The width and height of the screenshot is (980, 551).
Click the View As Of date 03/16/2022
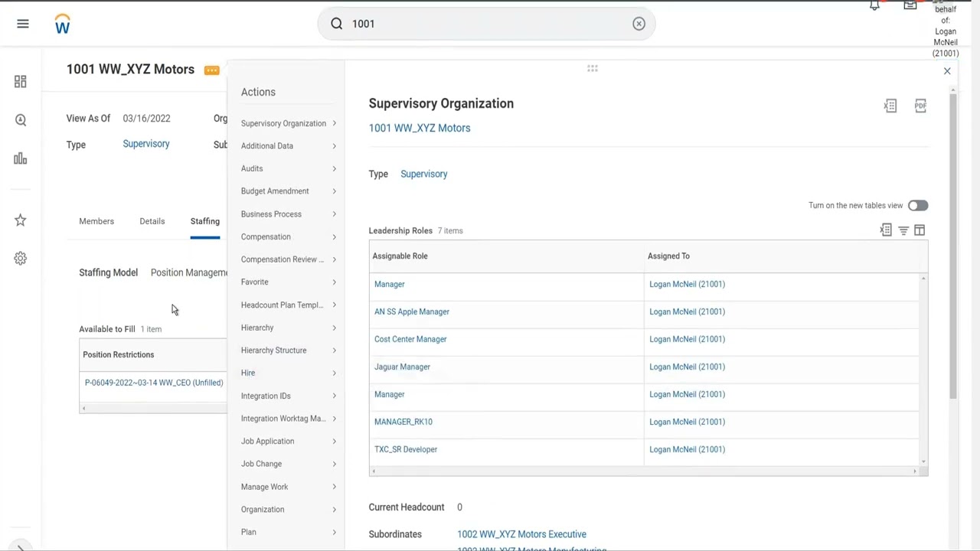[x=146, y=119]
